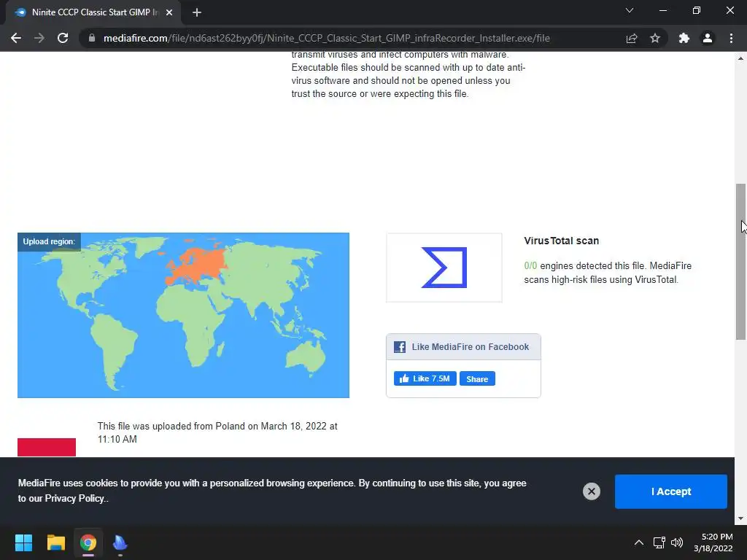Click the VirusTotal scan heading

[x=562, y=241]
